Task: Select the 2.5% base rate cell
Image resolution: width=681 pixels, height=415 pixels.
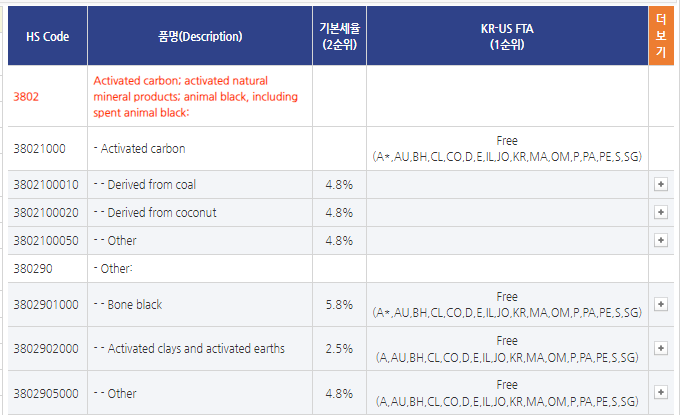Action: coord(340,349)
